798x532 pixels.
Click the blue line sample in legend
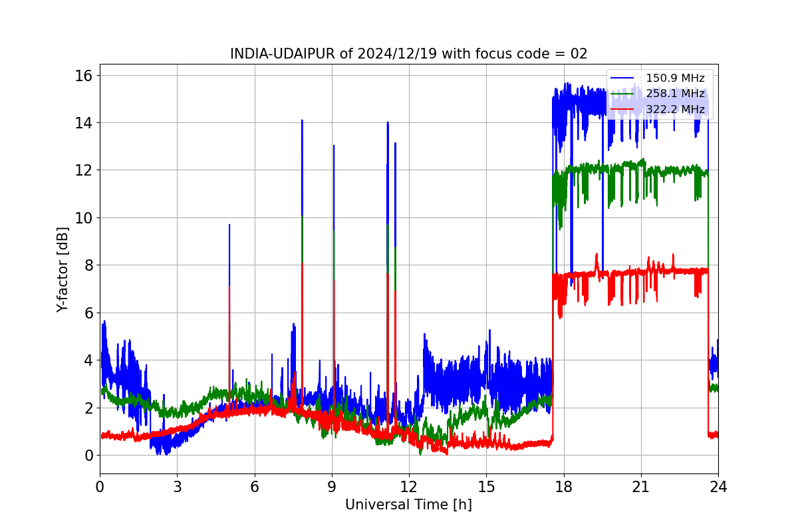pos(622,78)
